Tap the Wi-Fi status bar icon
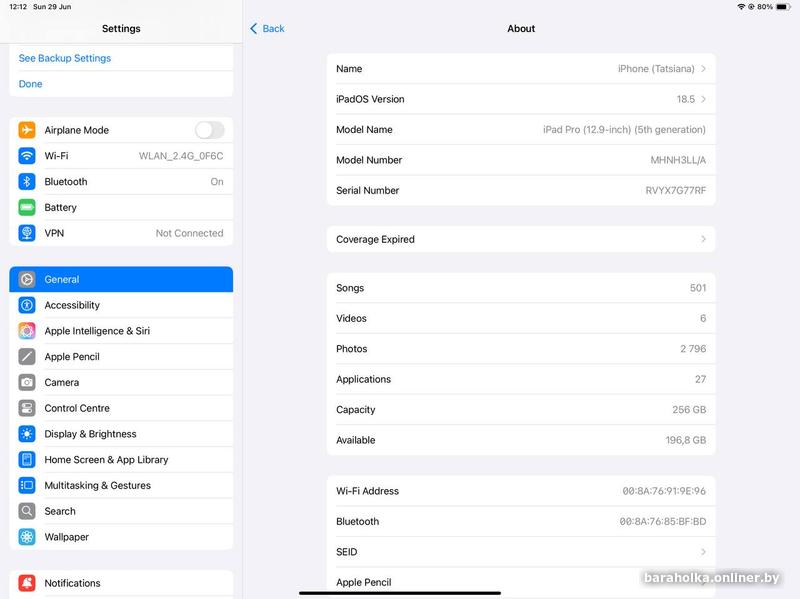 coord(741,7)
